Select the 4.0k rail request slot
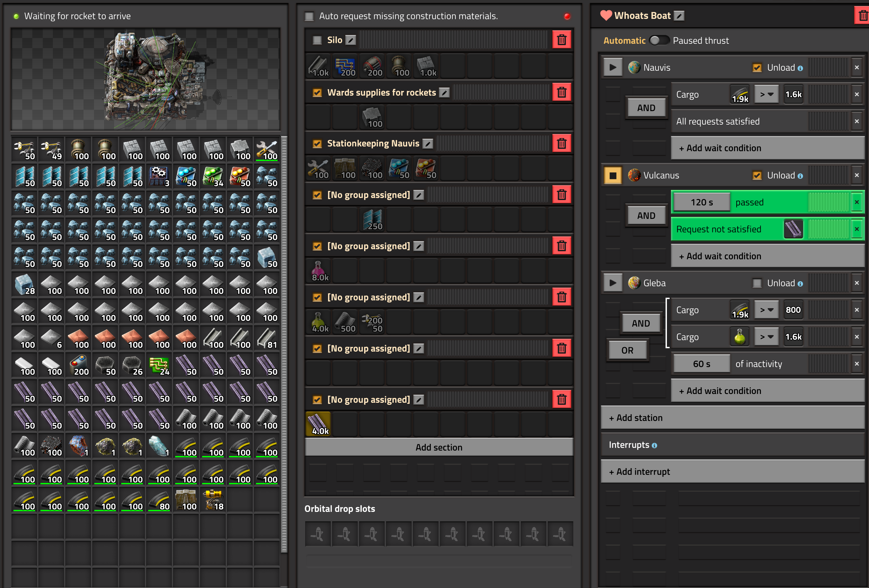Image resolution: width=869 pixels, height=588 pixels. (318, 424)
